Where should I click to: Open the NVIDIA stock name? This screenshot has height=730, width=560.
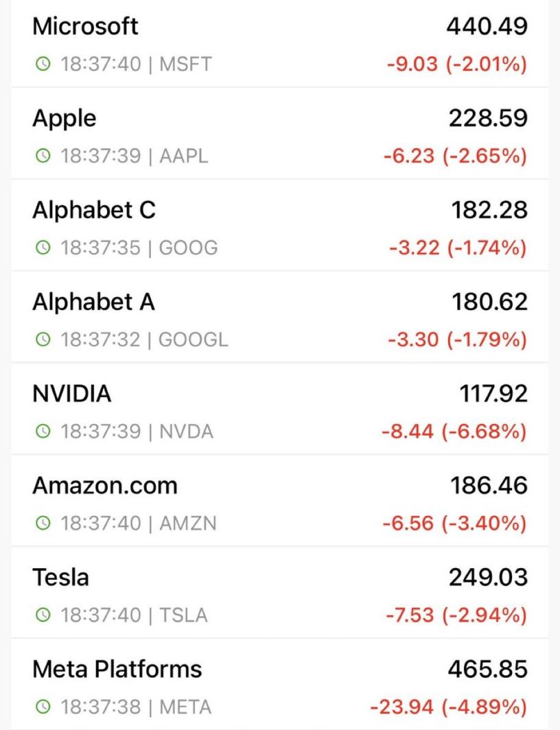pyautogui.click(x=72, y=395)
